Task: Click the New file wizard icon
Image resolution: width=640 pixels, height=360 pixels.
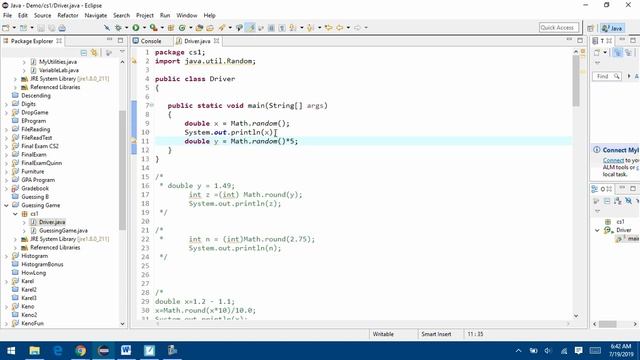Action: point(6,28)
